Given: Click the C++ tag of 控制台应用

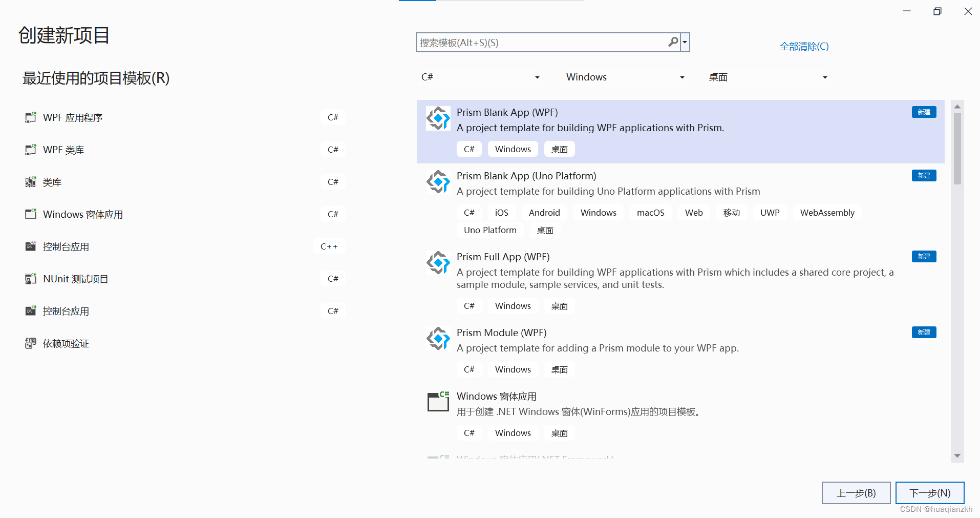Looking at the screenshot, I should click(329, 246).
